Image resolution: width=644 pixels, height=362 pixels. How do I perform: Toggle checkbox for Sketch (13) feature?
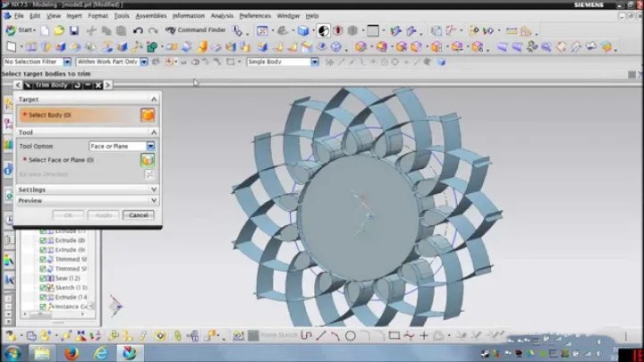43,288
